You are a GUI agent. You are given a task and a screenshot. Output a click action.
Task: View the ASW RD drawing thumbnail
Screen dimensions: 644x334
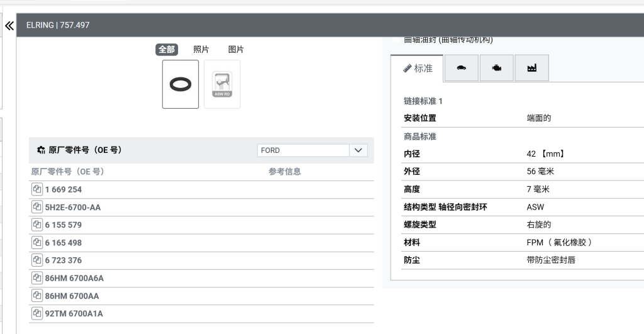[x=222, y=84]
